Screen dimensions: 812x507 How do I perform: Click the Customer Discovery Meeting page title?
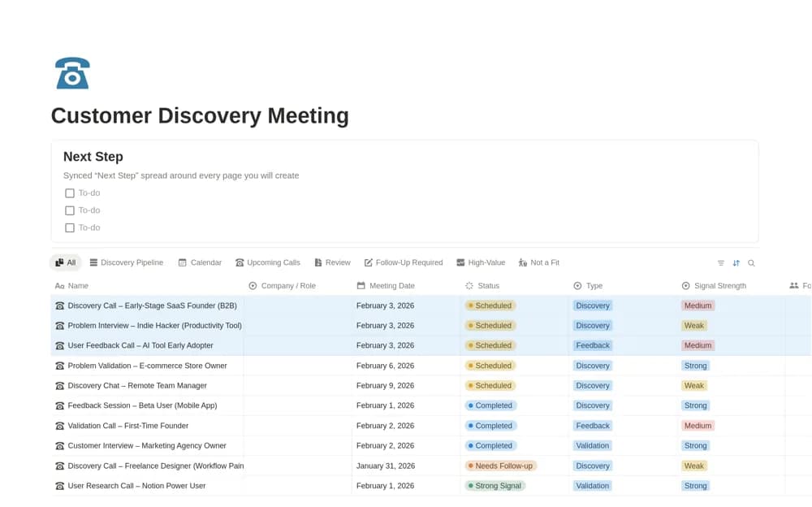click(200, 115)
